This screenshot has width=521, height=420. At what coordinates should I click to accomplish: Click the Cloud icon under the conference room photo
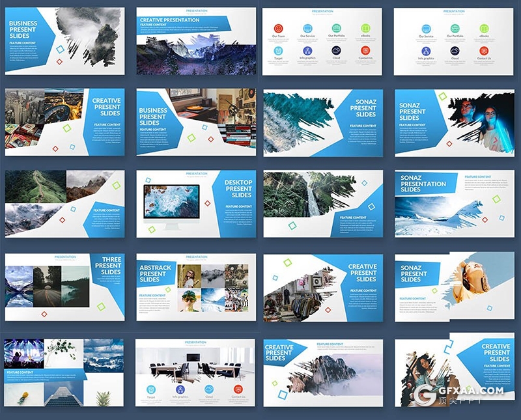[209, 389]
